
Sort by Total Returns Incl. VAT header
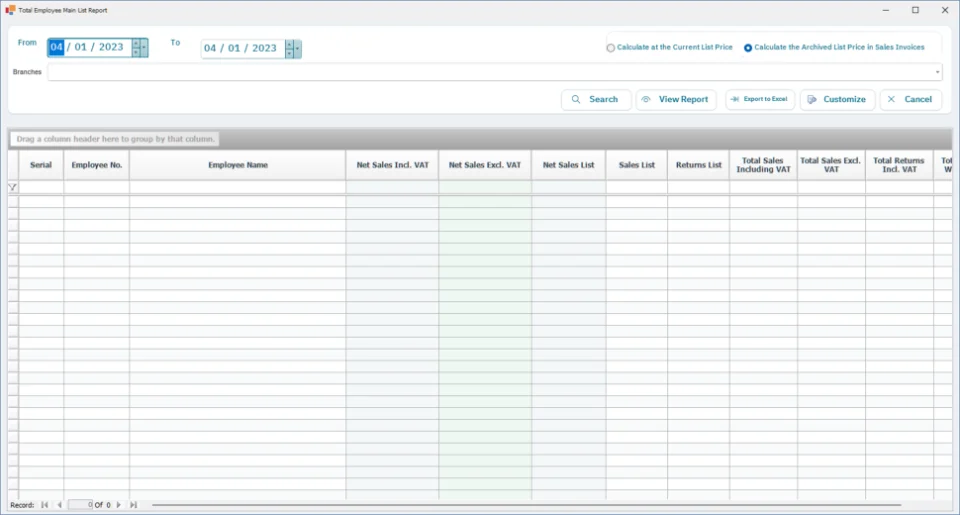(899, 165)
